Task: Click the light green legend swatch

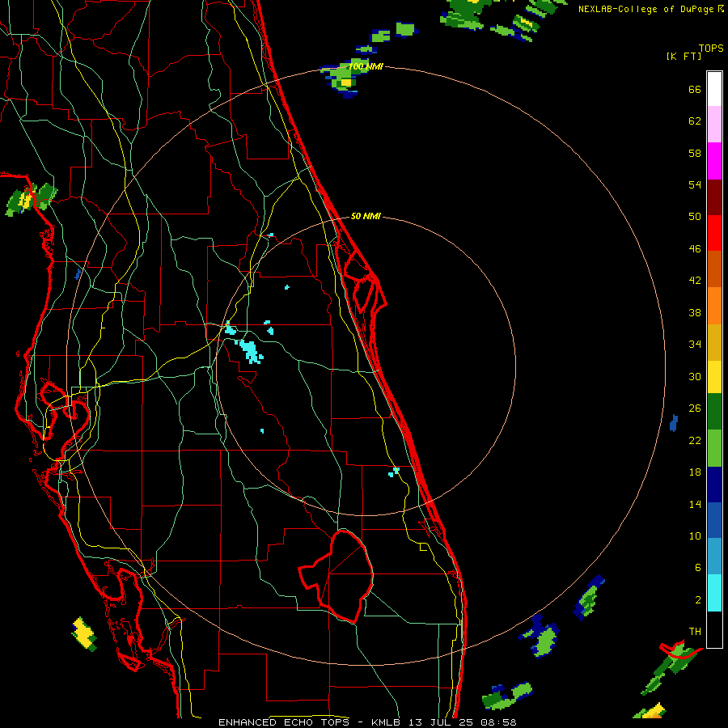Action: [x=714, y=448]
